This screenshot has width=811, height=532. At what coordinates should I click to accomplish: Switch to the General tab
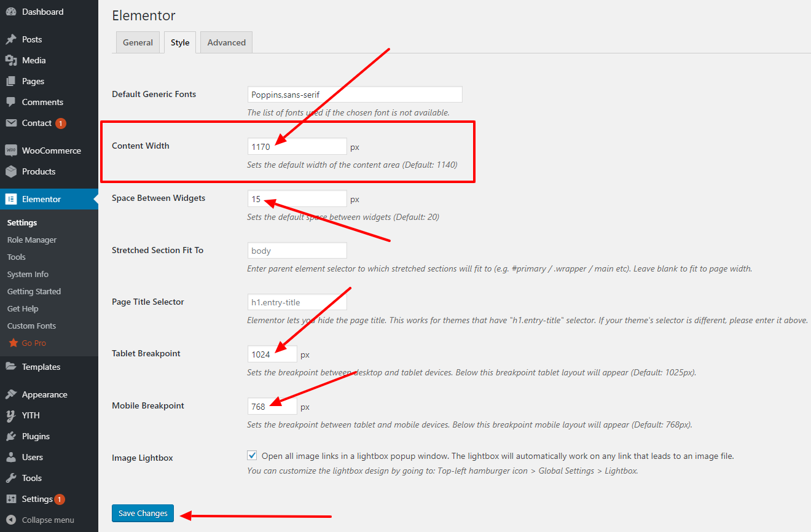(x=138, y=42)
